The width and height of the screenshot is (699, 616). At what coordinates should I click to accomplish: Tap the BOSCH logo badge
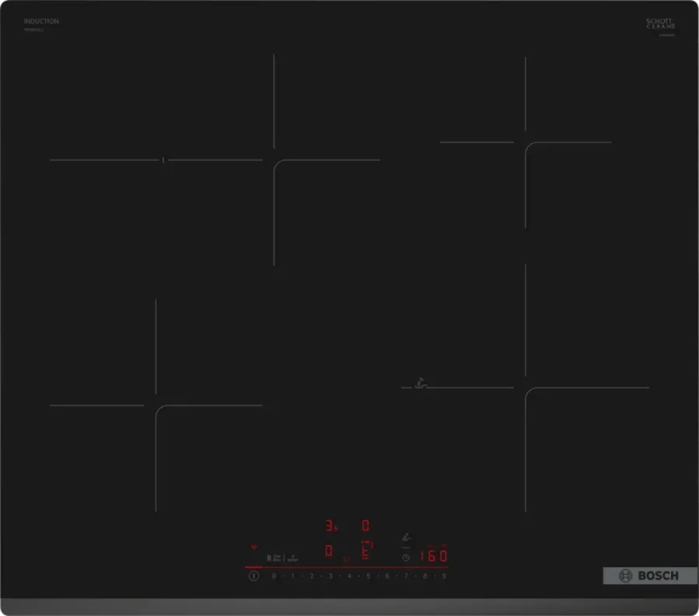coord(650,576)
